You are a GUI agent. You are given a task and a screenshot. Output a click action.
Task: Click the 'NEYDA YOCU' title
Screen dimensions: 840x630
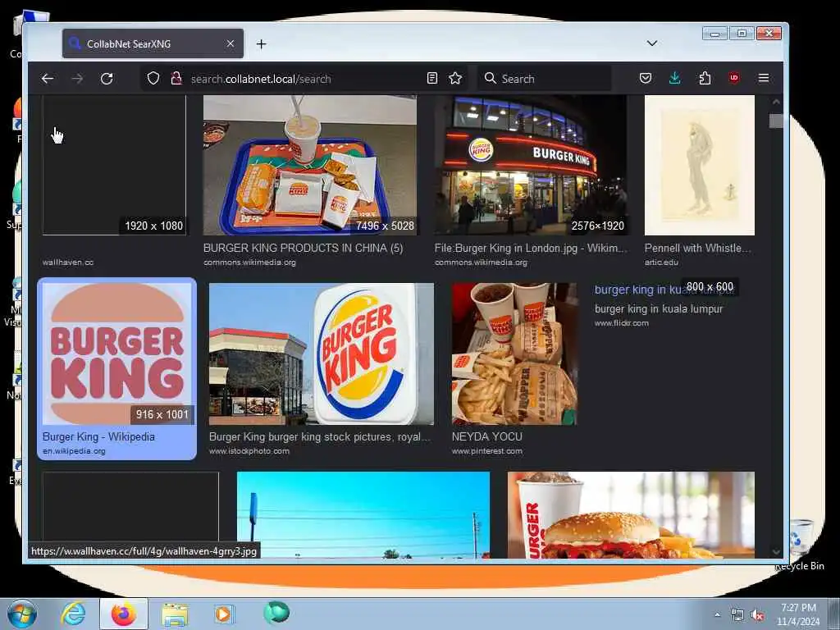(x=487, y=436)
